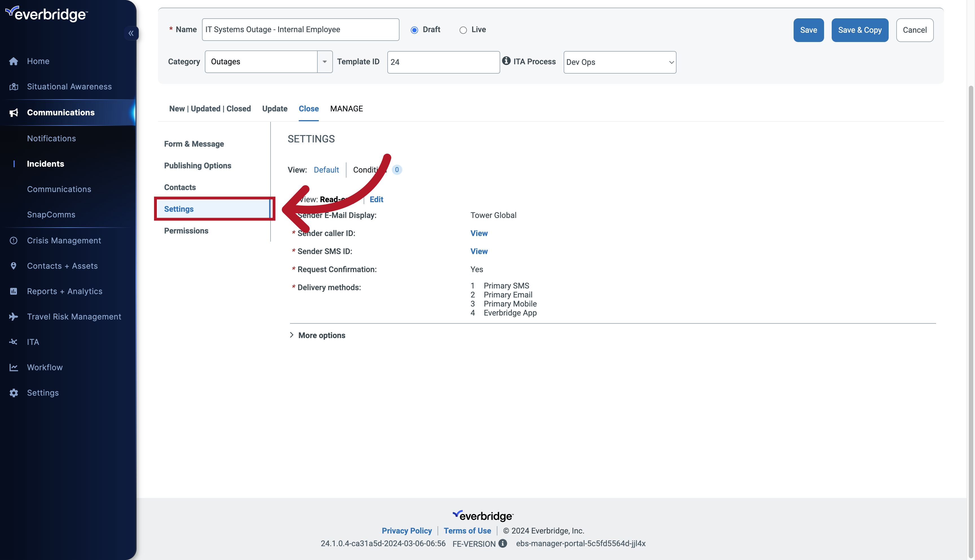The height and width of the screenshot is (560, 975).
Task: Open the Terms of Use link
Action: [467, 531]
